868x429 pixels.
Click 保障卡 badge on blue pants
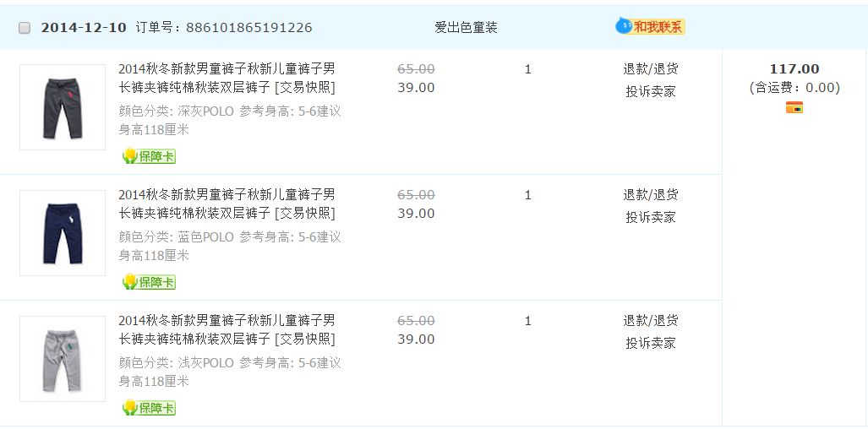149,282
